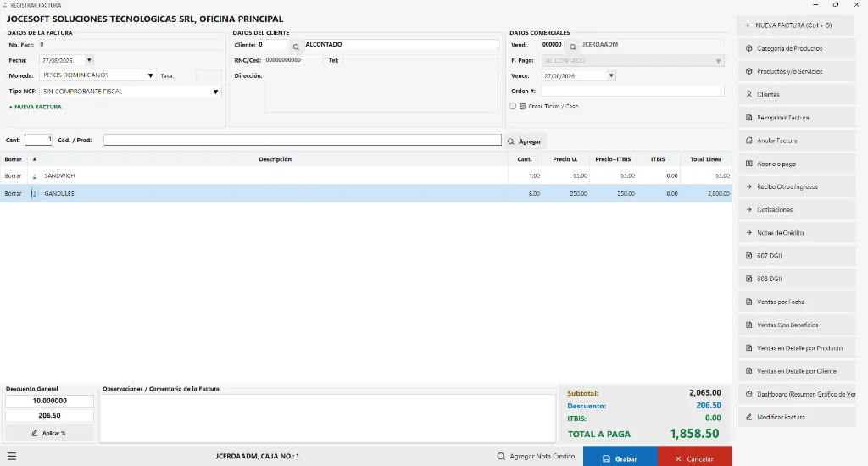868x466 pixels.
Task: Click the Agregar search icon
Action: tap(511, 141)
